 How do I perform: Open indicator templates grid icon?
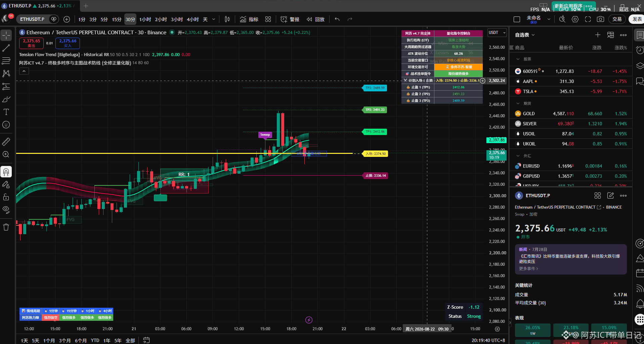coord(268,19)
